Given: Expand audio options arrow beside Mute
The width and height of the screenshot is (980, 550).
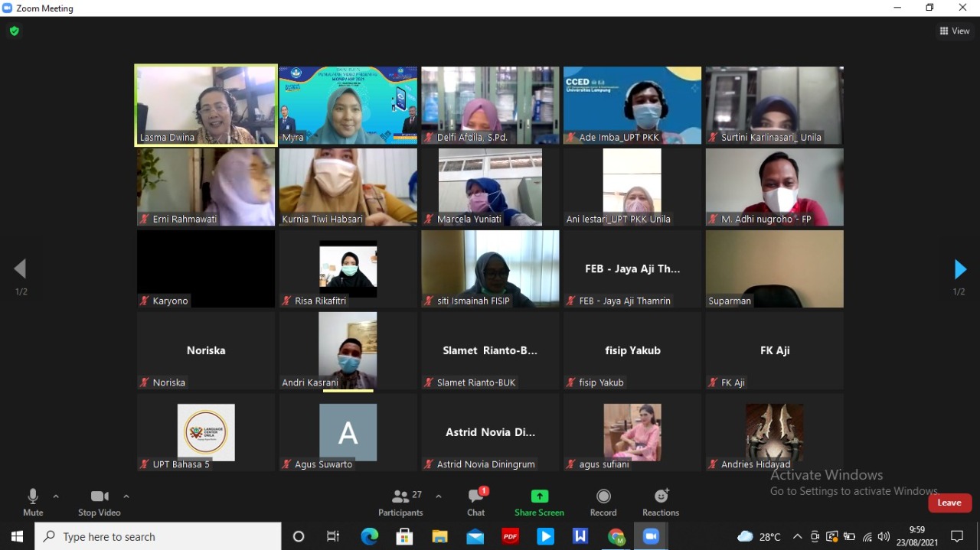Looking at the screenshot, I should [x=56, y=496].
